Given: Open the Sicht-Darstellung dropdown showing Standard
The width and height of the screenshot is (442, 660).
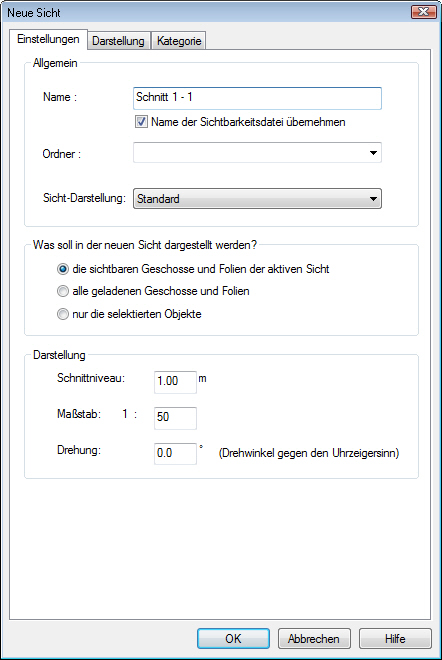Looking at the screenshot, I should click(x=257, y=199).
